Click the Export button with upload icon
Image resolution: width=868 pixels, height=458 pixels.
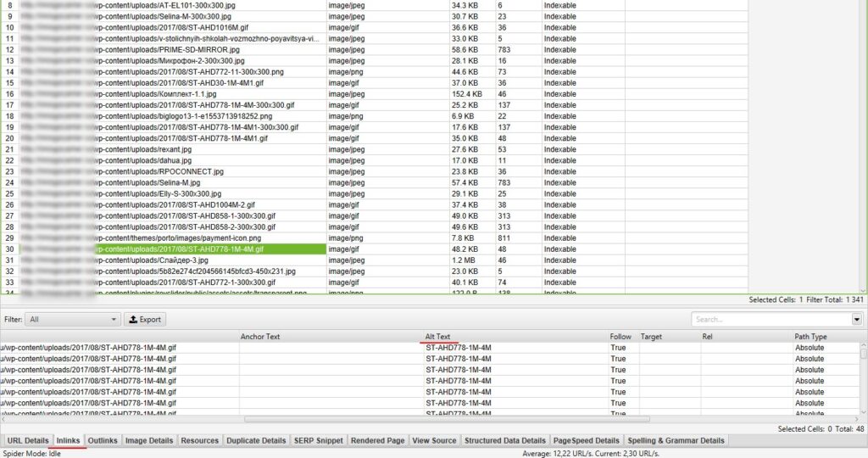144,320
